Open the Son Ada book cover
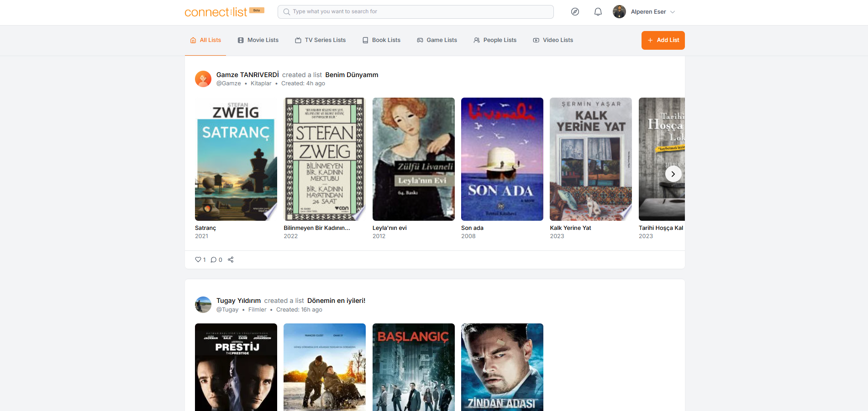 (x=502, y=159)
